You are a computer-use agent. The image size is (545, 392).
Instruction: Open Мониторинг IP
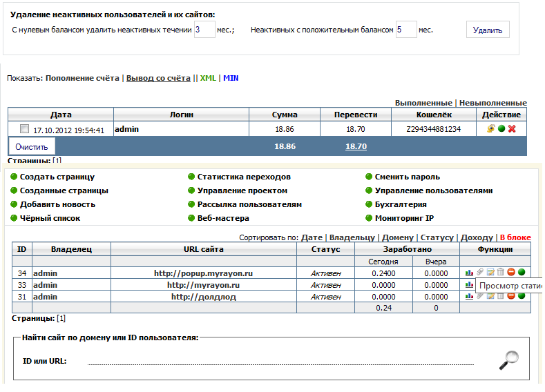[404, 218]
